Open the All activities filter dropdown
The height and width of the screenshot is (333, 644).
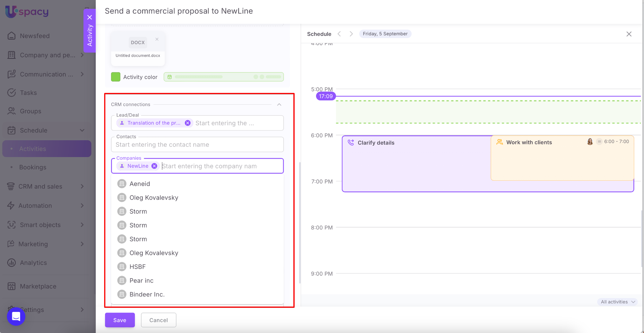point(618,302)
